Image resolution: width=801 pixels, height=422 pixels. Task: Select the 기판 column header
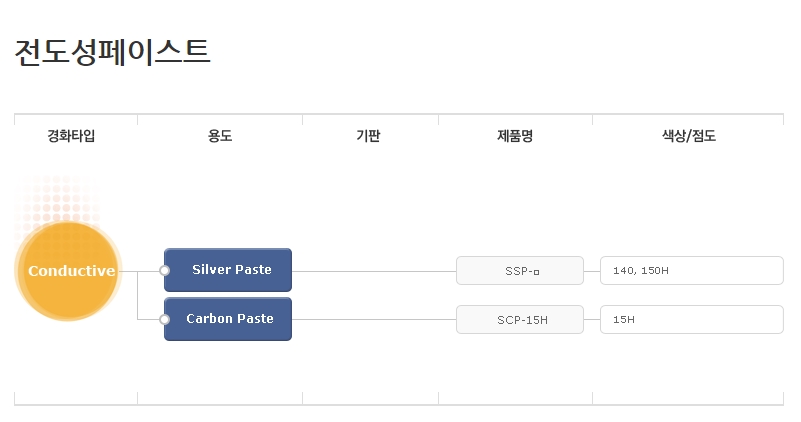pyautogui.click(x=368, y=136)
